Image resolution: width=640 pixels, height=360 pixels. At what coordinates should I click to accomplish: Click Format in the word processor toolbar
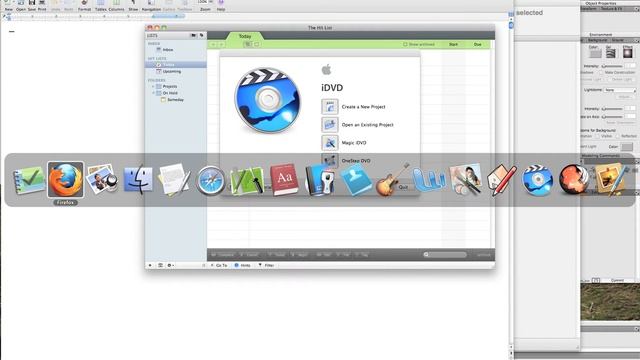coord(84,6)
